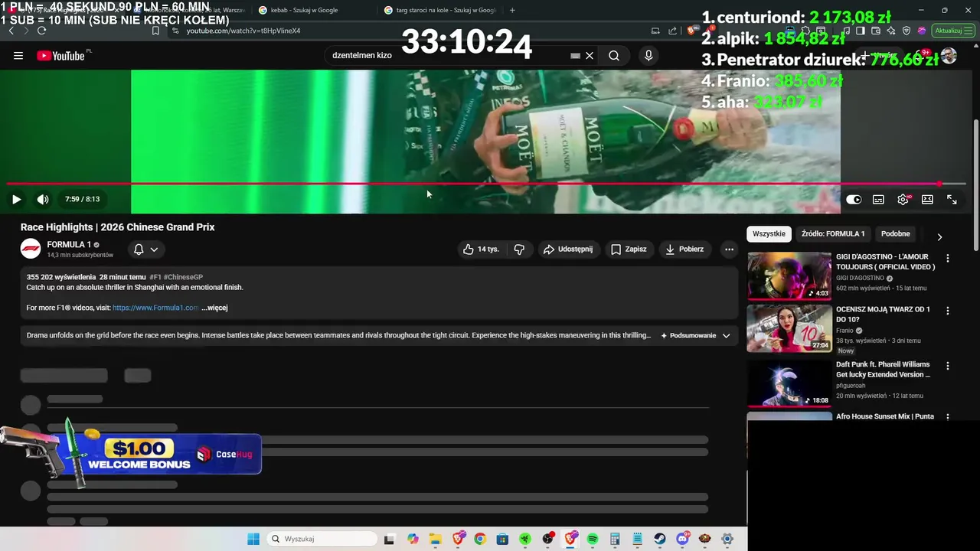Reload the page
Screen dimensions: 980x551
click(x=41, y=31)
